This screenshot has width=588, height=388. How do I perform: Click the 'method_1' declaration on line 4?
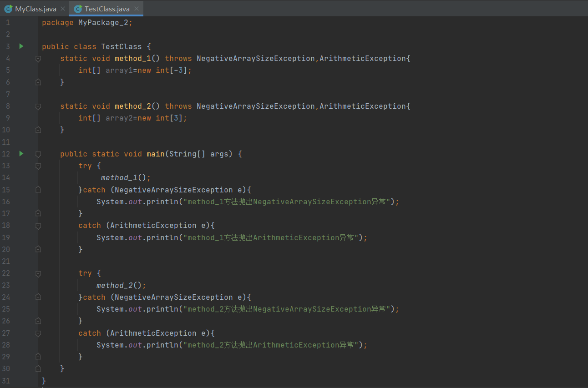133,58
